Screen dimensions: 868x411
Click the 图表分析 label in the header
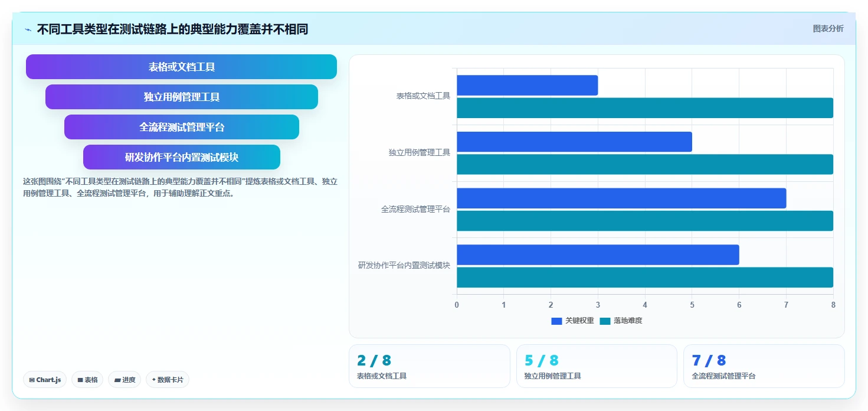[x=828, y=28]
